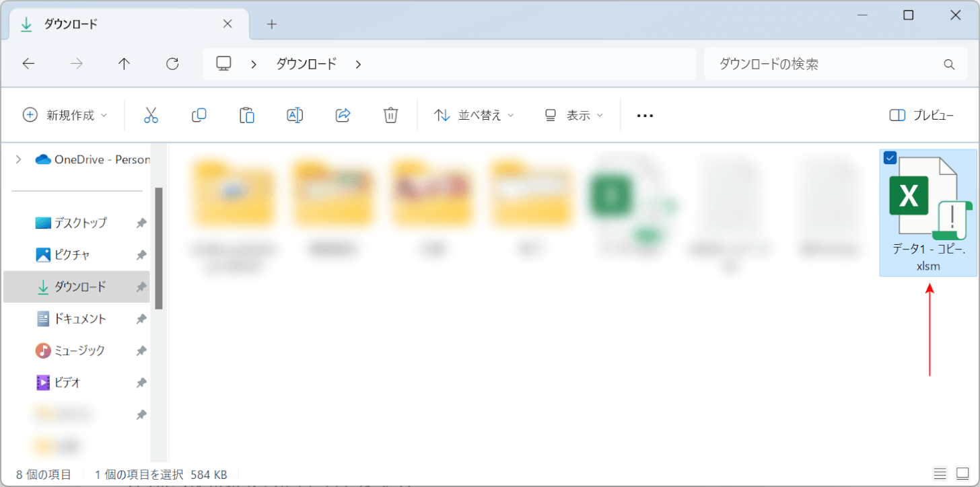
Task: Open ダウンロード in the sidebar
Action: click(77, 287)
